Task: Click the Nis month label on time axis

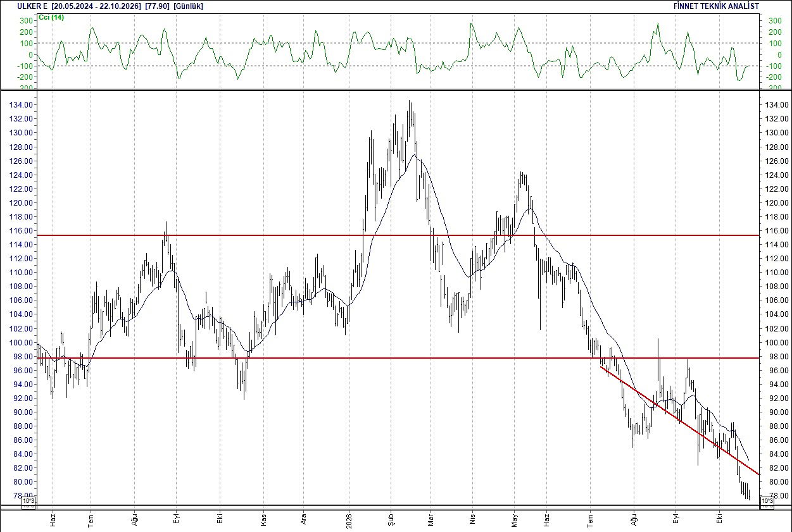Action: point(472,520)
